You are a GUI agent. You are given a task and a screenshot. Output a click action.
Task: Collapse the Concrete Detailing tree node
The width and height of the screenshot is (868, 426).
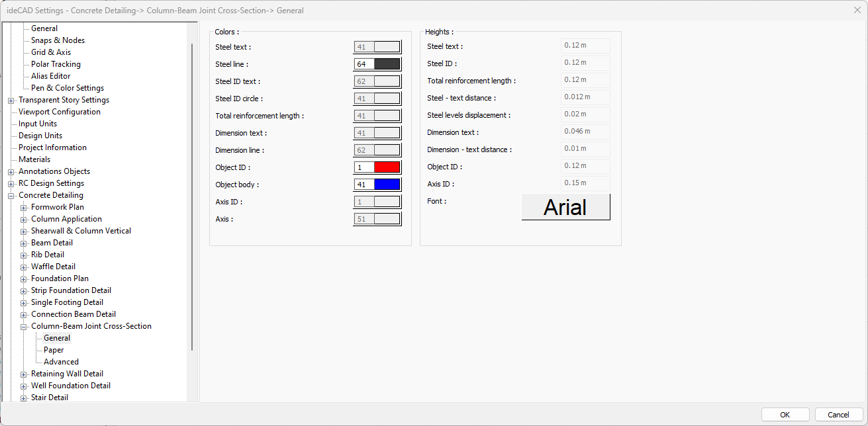tap(11, 196)
